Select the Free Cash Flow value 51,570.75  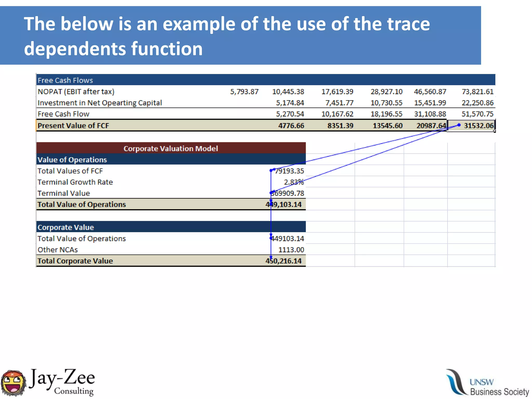[477, 114]
